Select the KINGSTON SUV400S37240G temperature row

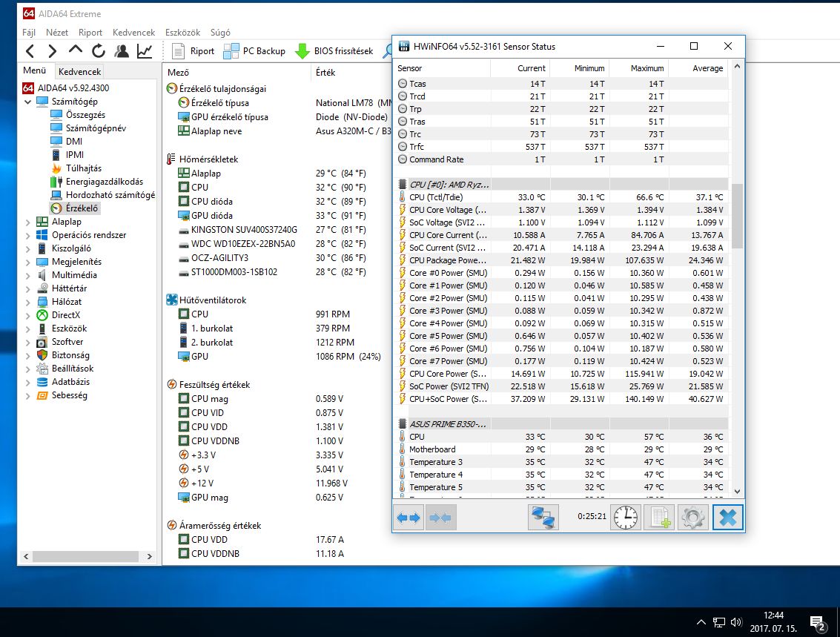277,230
